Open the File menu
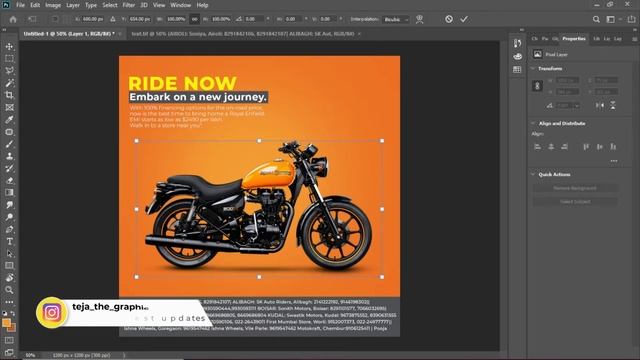 pyautogui.click(x=20, y=5)
